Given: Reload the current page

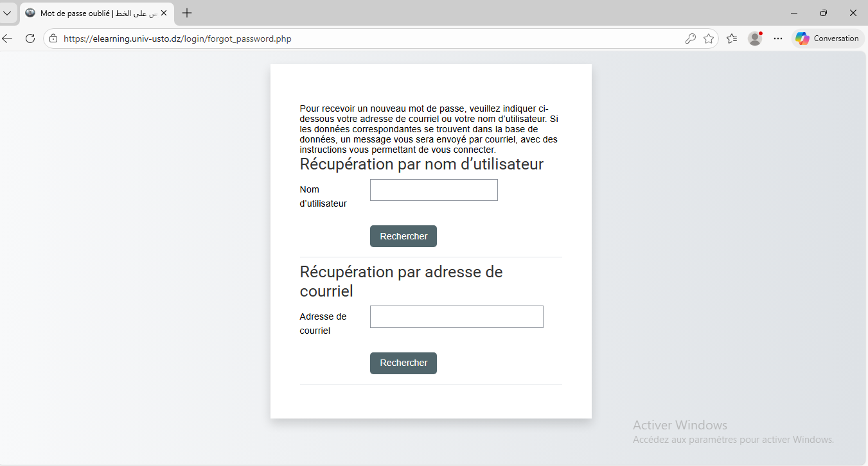Looking at the screenshot, I should click(x=30, y=39).
